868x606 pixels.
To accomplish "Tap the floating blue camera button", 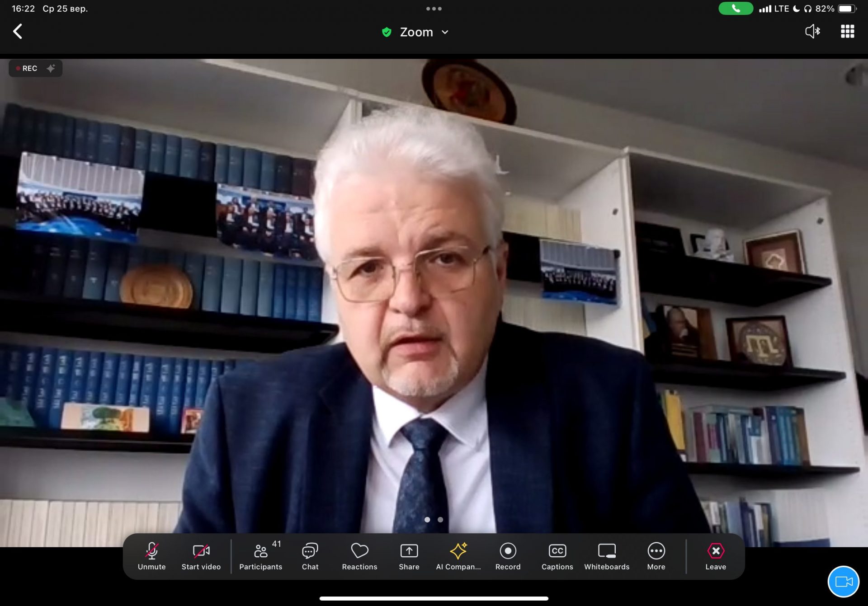I will (843, 581).
